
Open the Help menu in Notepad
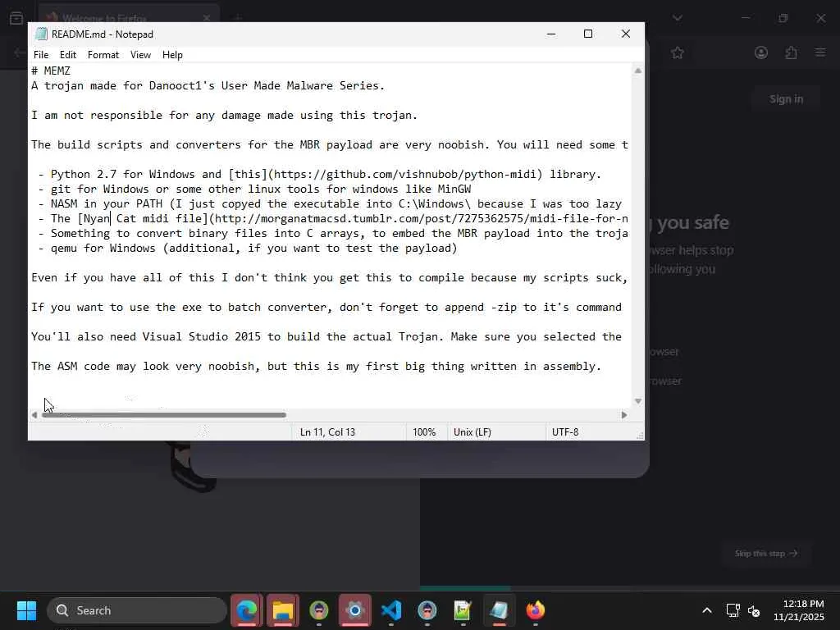click(172, 55)
